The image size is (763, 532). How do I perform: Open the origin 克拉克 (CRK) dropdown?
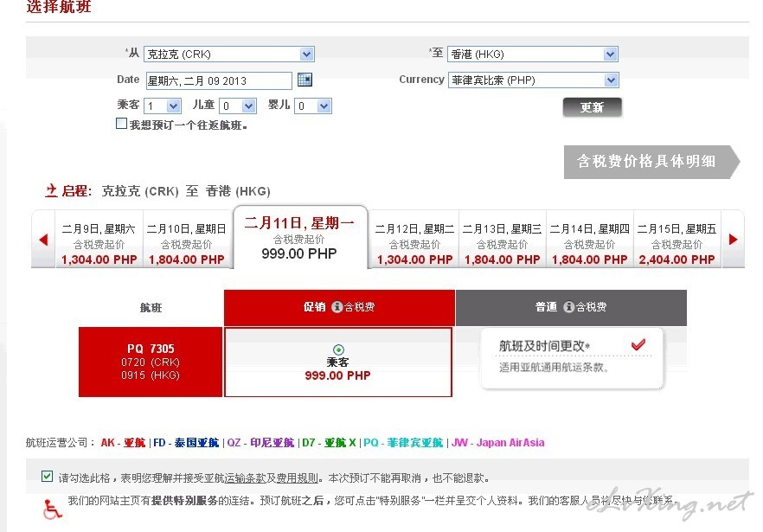click(229, 54)
